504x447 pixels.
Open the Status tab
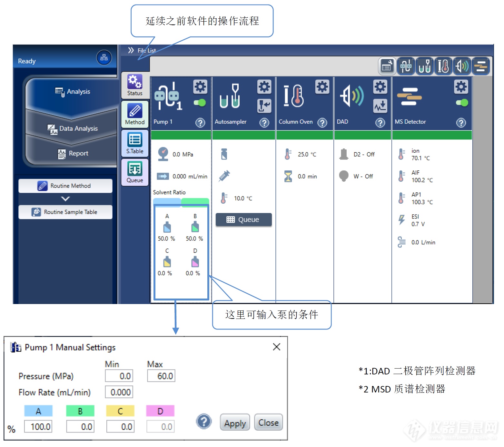click(x=135, y=85)
